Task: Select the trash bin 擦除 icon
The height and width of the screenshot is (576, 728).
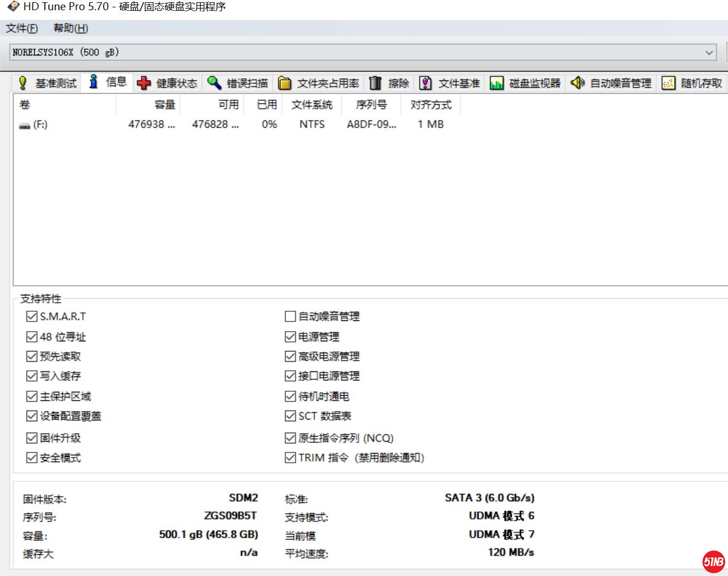Action: (375, 83)
